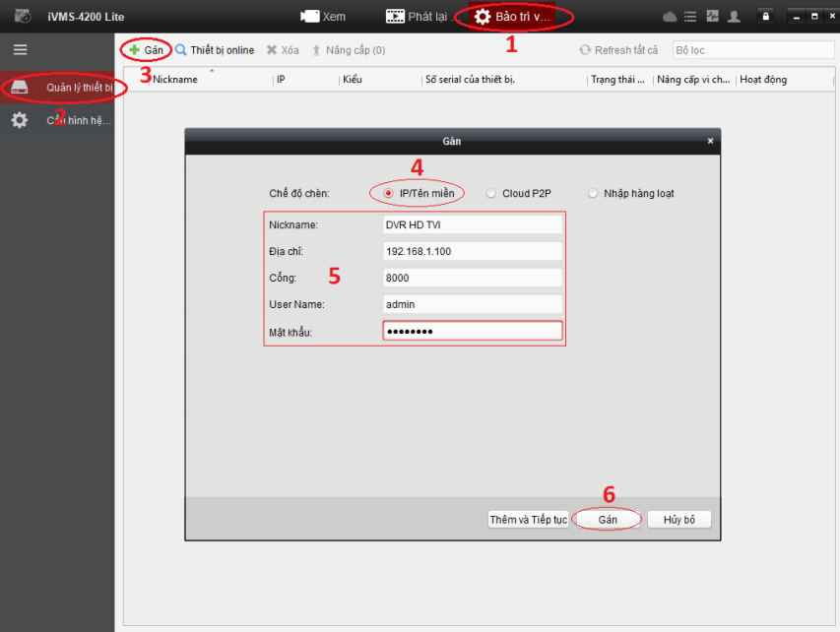840x632 pixels.
Task: Click the user account icon
Action: click(733, 17)
